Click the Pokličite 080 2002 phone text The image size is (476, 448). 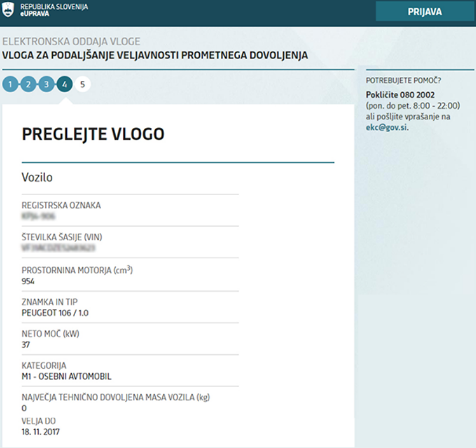coord(400,95)
